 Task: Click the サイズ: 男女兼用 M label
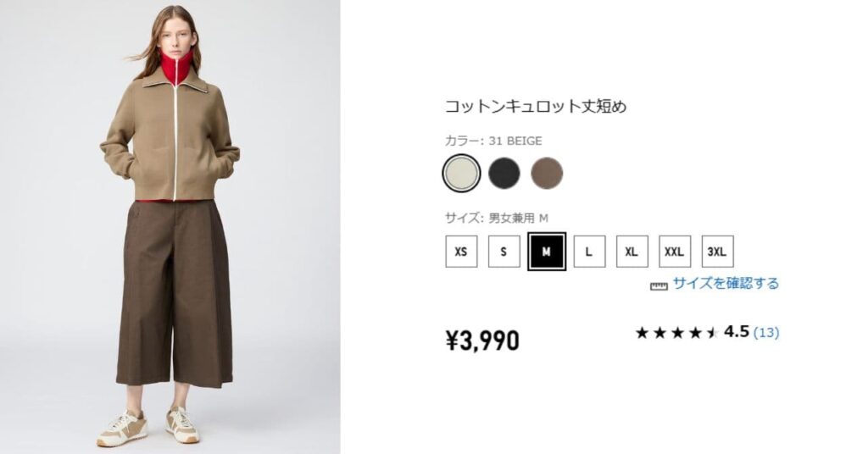(x=497, y=219)
